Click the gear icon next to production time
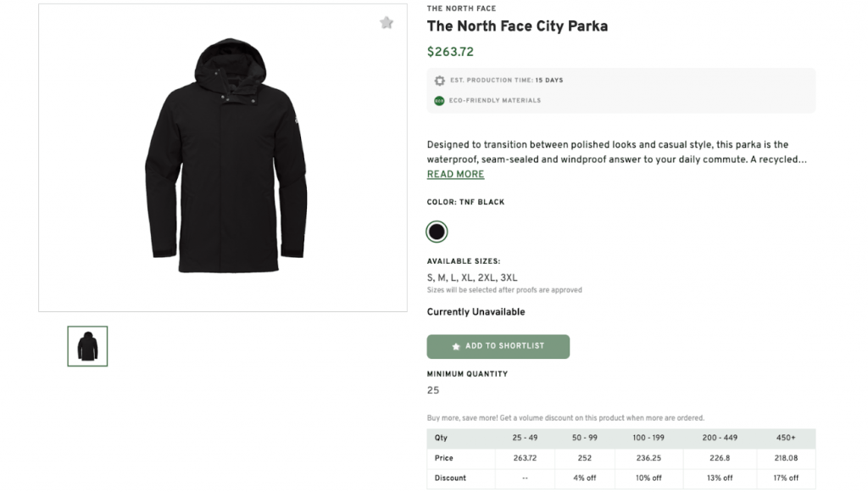This screenshot has height=492, width=868. 439,80
